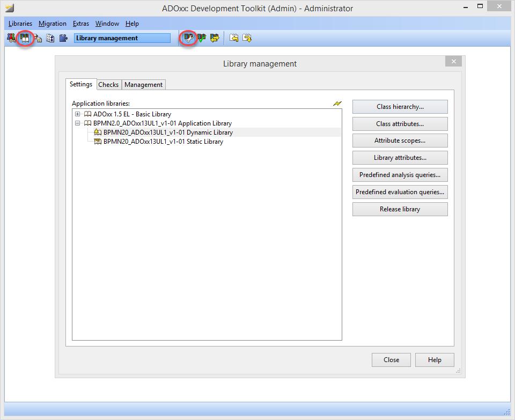
Task: Maximize the ADOxx main window
Action: pos(480,6)
